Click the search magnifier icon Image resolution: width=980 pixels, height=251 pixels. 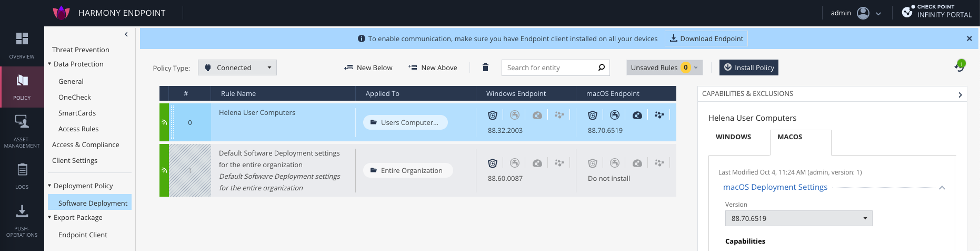tap(602, 67)
